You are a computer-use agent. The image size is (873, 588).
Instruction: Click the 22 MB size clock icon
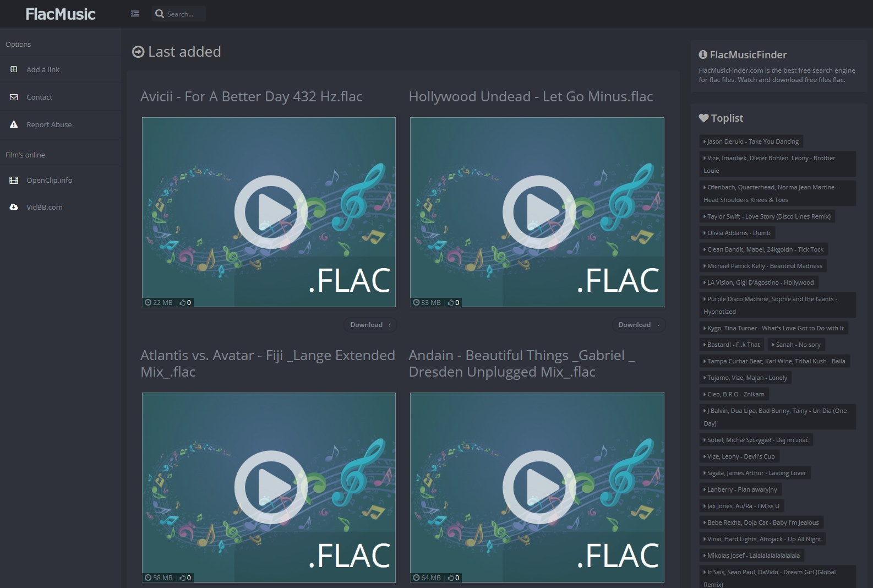click(x=148, y=302)
